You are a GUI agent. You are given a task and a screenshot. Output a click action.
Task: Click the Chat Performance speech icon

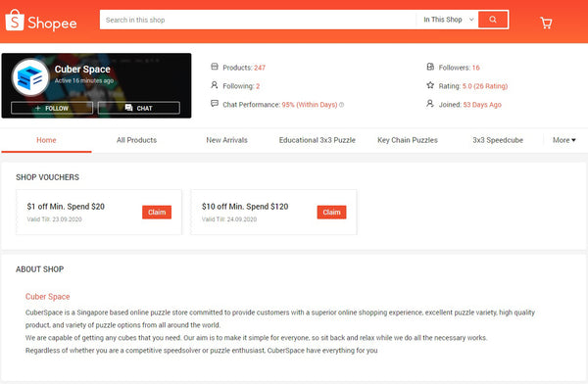coord(215,103)
